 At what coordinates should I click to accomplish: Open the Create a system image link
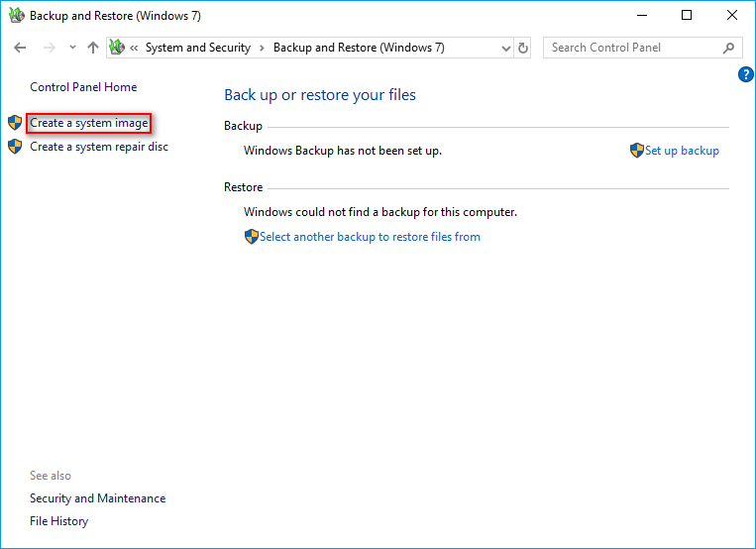pyautogui.click(x=89, y=123)
